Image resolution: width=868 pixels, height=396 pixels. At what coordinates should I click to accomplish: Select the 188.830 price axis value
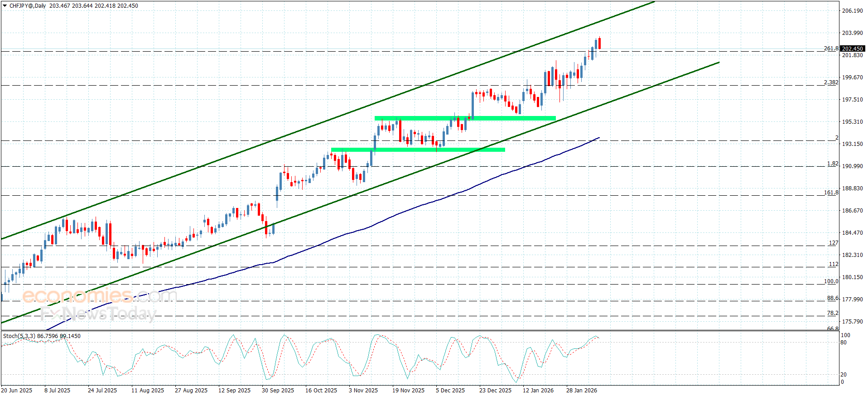[852, 188]
